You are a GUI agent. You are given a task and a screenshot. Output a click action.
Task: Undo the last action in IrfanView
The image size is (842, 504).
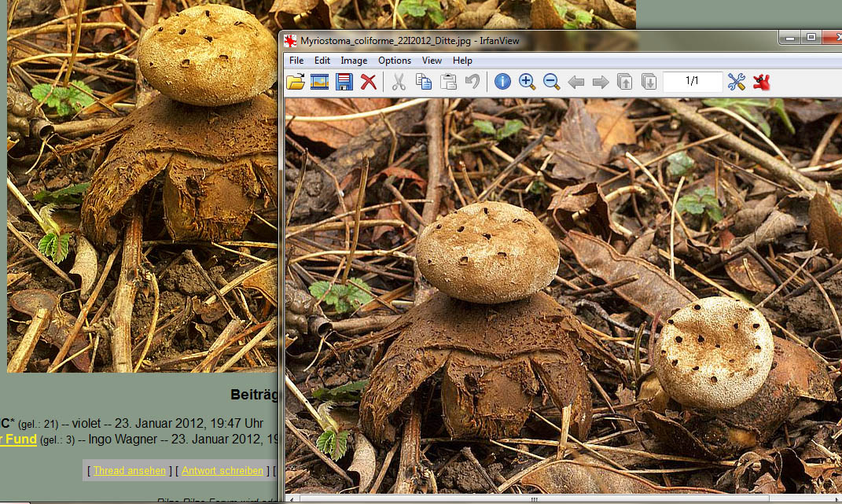coord(472,82)
